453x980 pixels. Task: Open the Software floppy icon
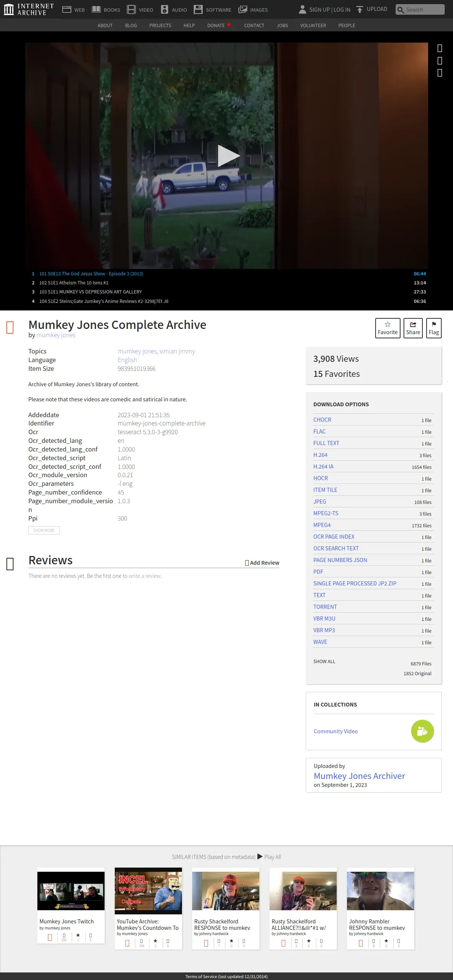[198, 9]
